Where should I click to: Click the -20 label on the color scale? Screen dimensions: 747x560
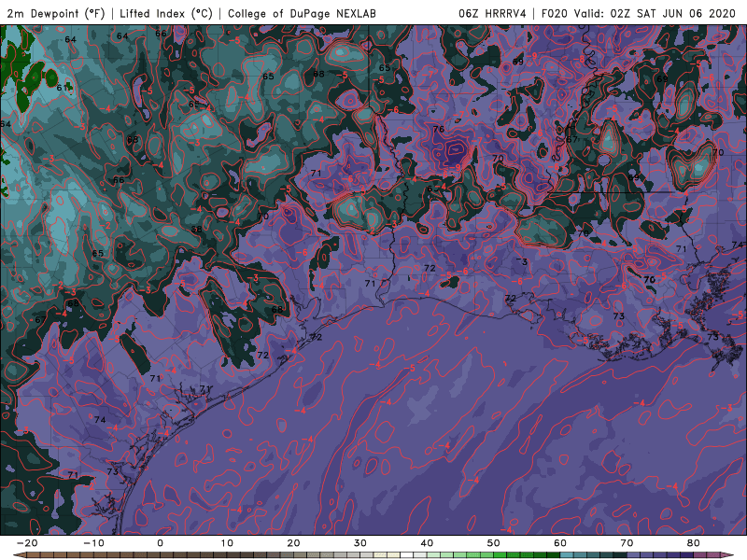(27, 543)
